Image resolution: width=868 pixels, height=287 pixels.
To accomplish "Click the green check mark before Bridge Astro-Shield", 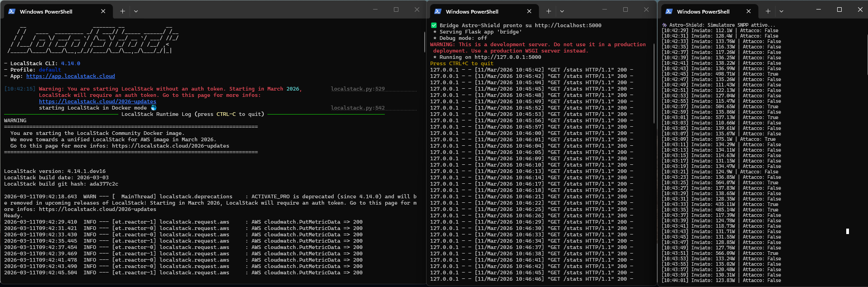I will pos(434,25).
